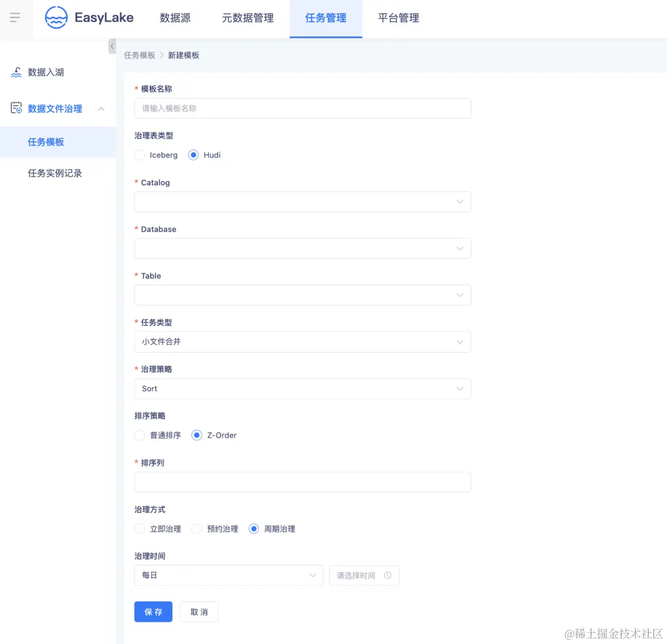Viewport: 667px width, 644px height.
Task: Click the 保存 button
Action: click(153, 612)
